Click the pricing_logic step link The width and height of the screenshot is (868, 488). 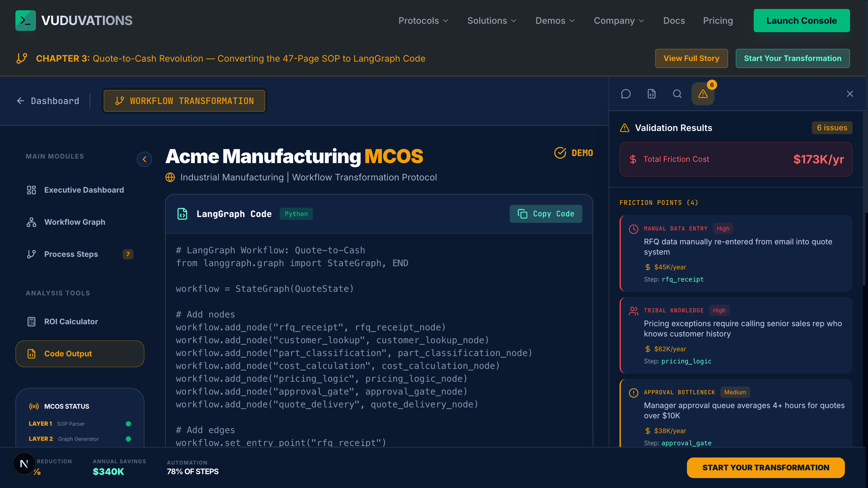click(x=686, y=361)
